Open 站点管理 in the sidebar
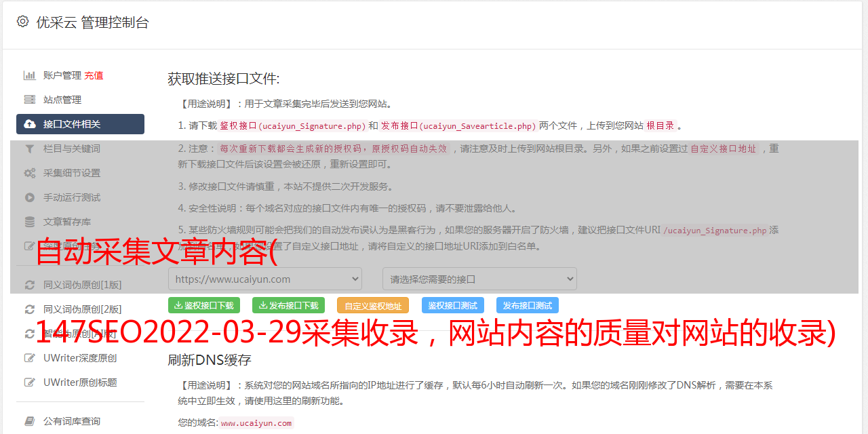The image size is (868, 434). (62, 100)
